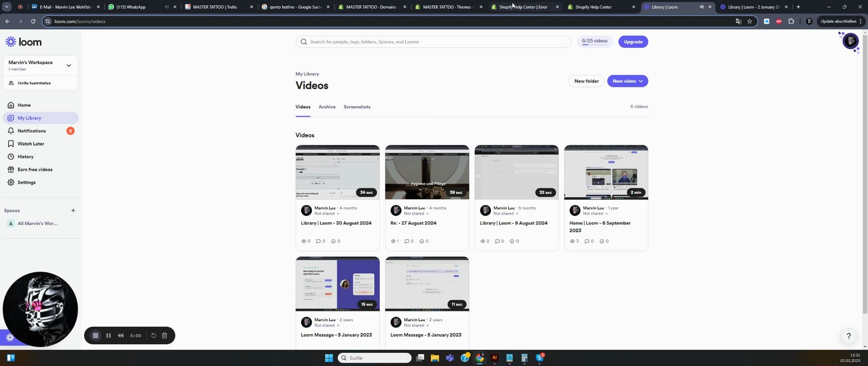Image resolution: width=868 pixels, height=366 pixels.
Task: Stop the Loom recording
Action: pos(95,335)
